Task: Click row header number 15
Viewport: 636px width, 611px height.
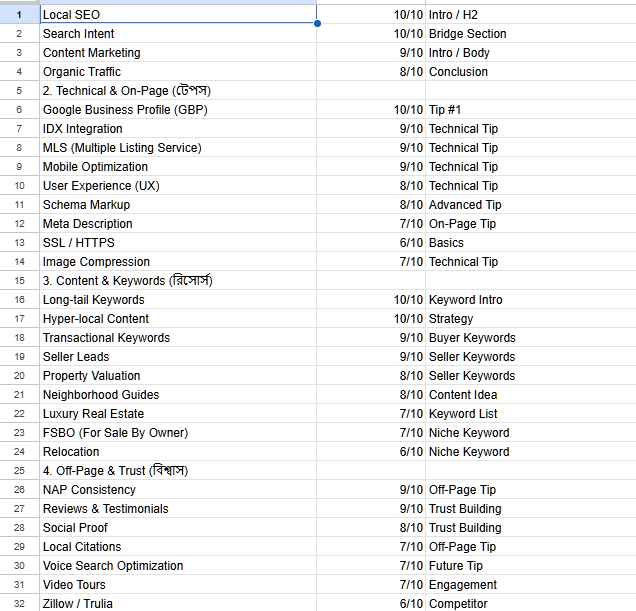Action: [x=19, y=281]
